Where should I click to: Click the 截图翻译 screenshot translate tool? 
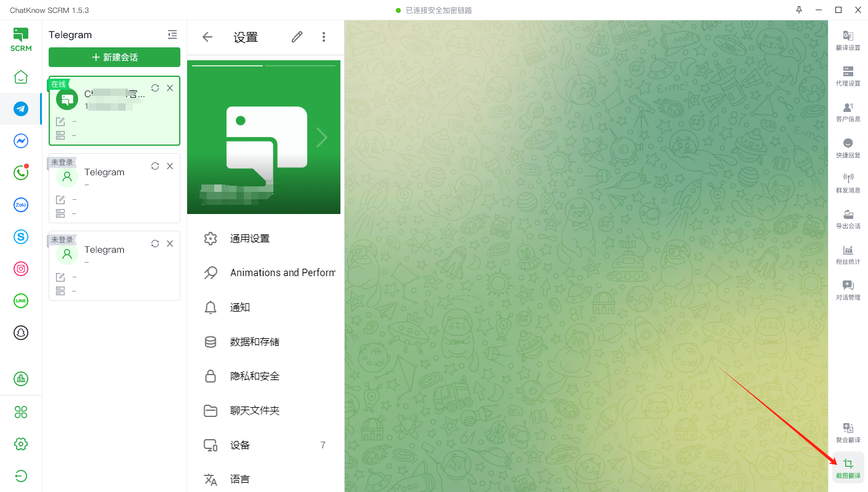(848, 468)
